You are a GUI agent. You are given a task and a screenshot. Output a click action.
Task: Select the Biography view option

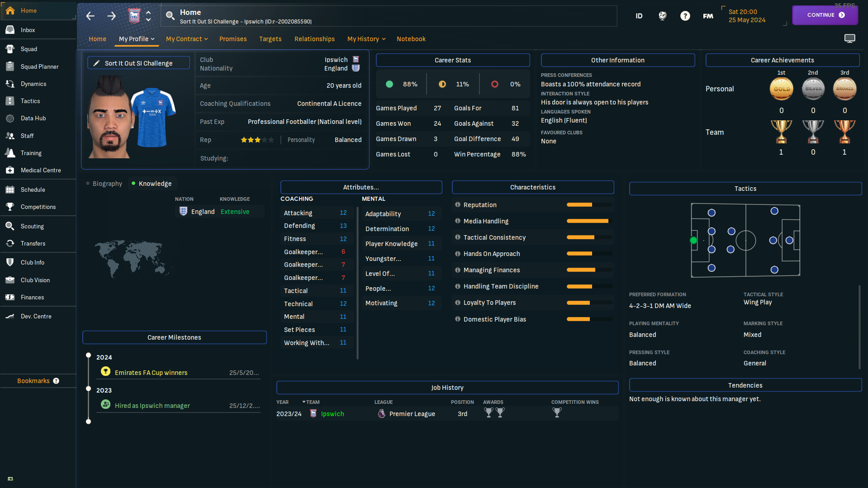click(x=104, y=184)
